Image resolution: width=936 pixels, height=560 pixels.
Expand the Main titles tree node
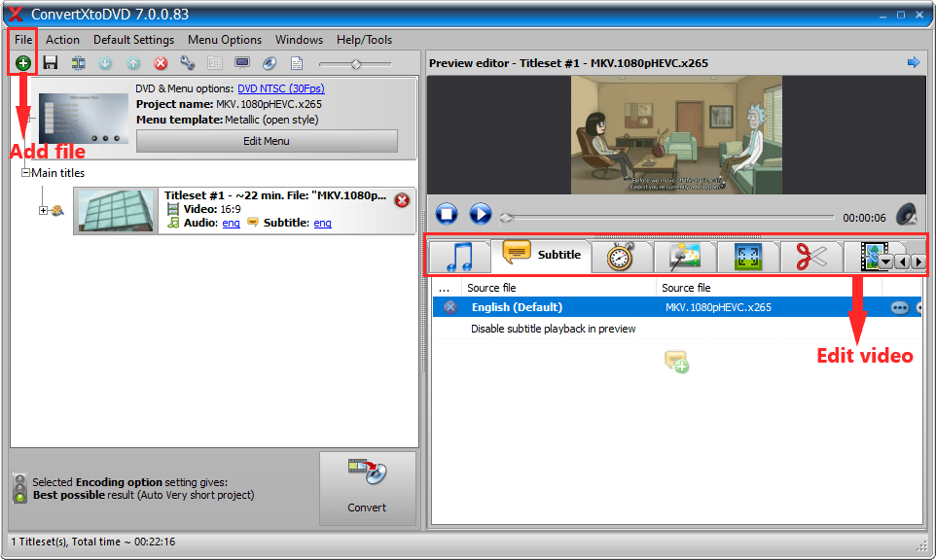pos(23,172)
